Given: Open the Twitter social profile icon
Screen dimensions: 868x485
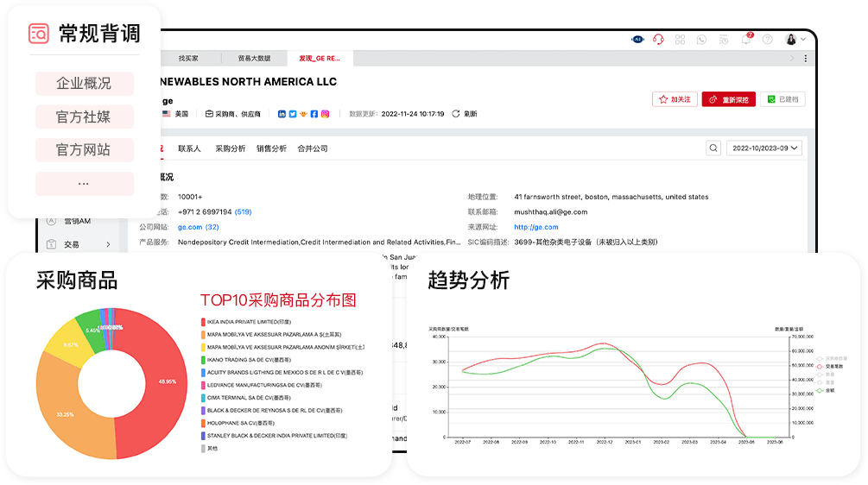Looking at the screenshot, I should pyautogui.click(x=293, y=114).
